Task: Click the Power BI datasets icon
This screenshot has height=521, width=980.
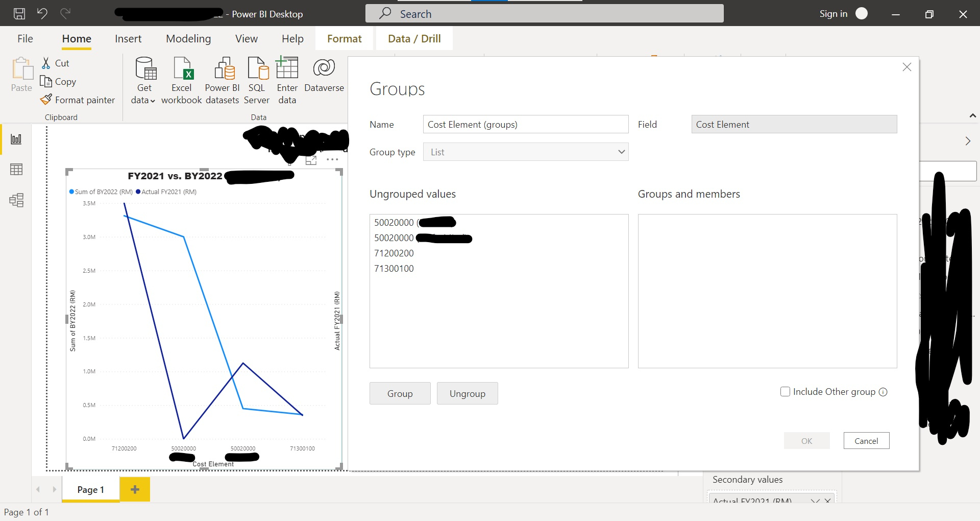Action: pyautogui.click(x=223, y=79)
